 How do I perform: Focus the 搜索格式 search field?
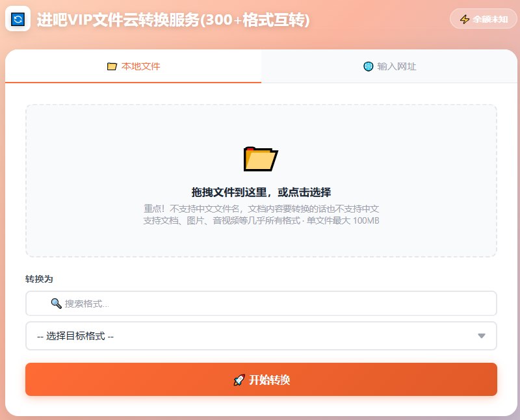coord(273,304)
